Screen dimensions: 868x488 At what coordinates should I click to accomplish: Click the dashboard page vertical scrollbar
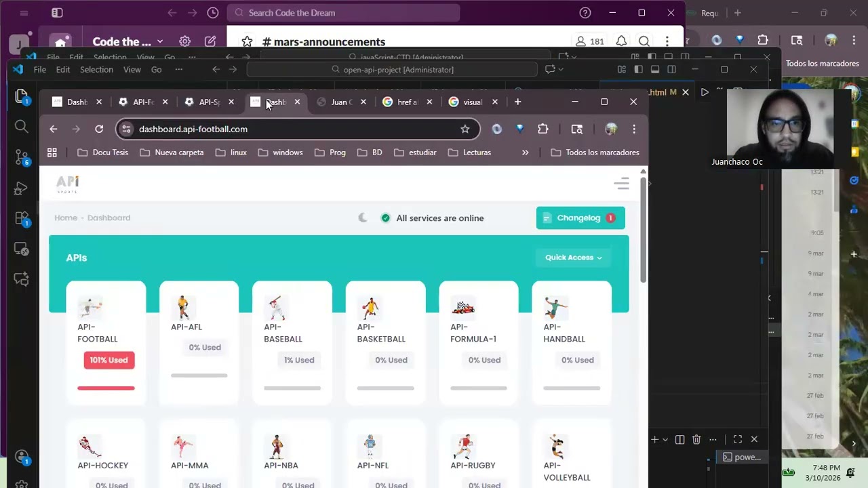(644, 231)
